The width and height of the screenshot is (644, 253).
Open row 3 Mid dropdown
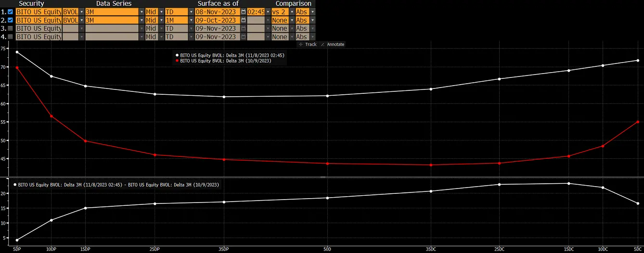(161, 28)
